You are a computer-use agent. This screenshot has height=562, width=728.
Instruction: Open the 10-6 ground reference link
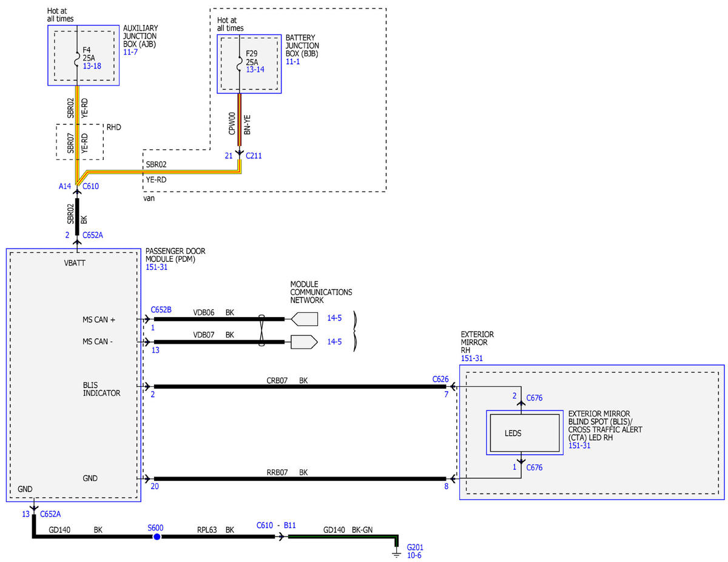pyautogui.click(x=414, y=555)
